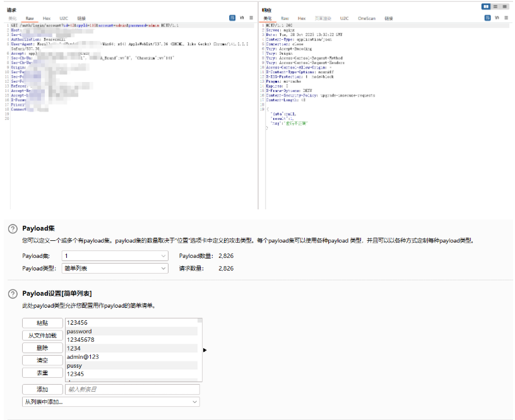Click Server: nginx response header line

pyautogui.click(x=280, y=30)
